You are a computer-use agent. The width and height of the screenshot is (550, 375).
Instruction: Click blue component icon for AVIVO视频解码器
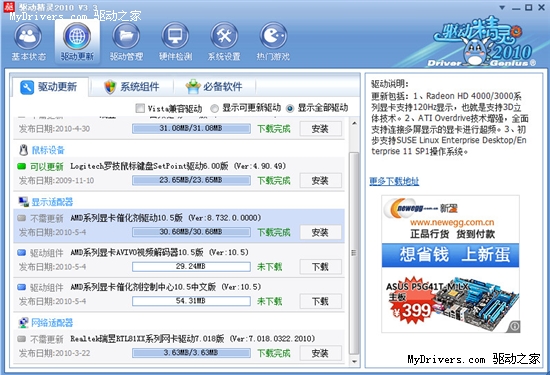pos(21,252)
